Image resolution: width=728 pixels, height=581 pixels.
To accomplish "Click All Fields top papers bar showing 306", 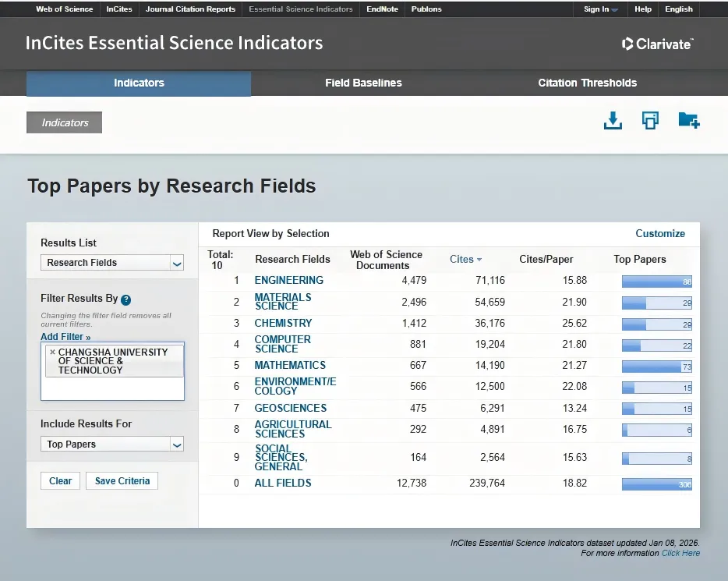I will tap(657, 484).
